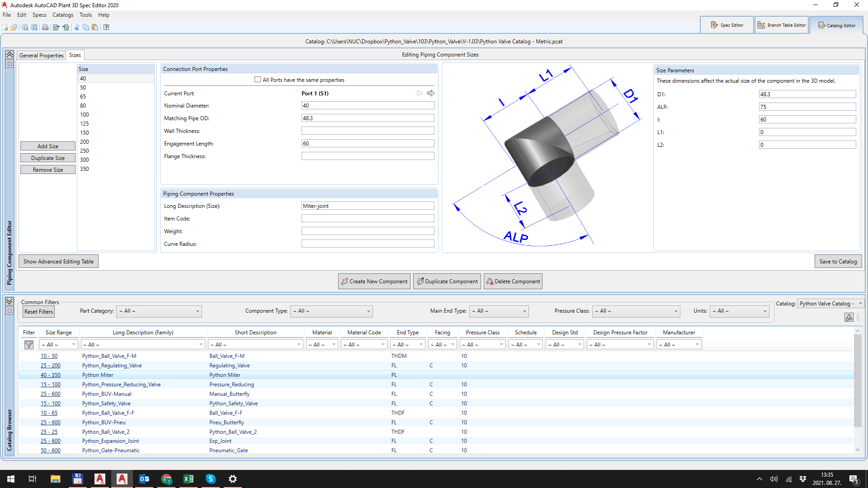Click the binoculars search icon beside catalog
This screenshot has height=488, width=868.
click(849, 318)
